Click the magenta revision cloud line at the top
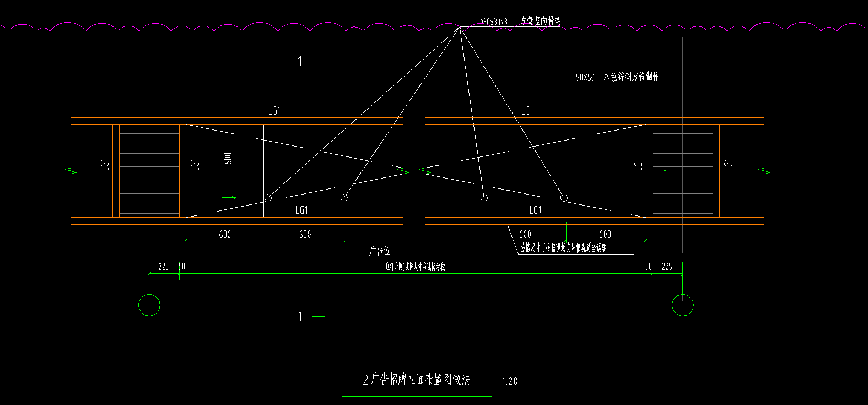This screenshot has height=405, width=868. tap(434, 26)
